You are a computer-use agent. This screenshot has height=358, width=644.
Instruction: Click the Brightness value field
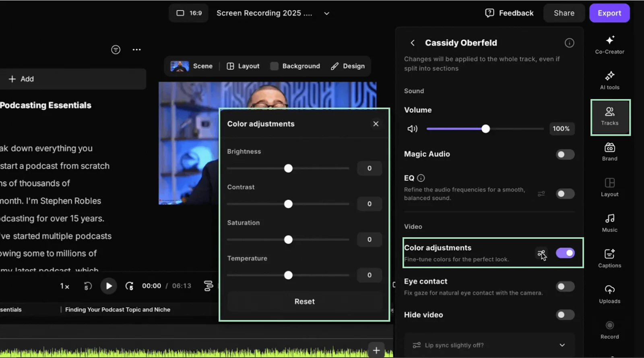tap(369, 168)
